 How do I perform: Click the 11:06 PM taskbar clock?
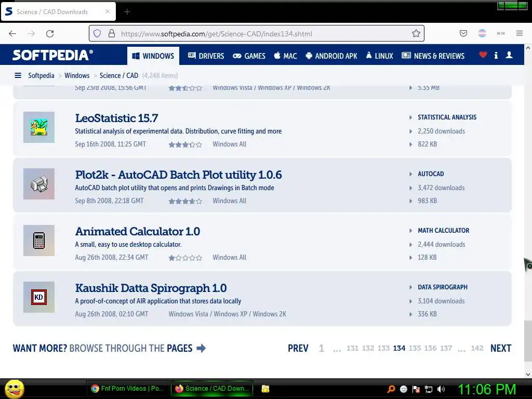click(487, 389)
